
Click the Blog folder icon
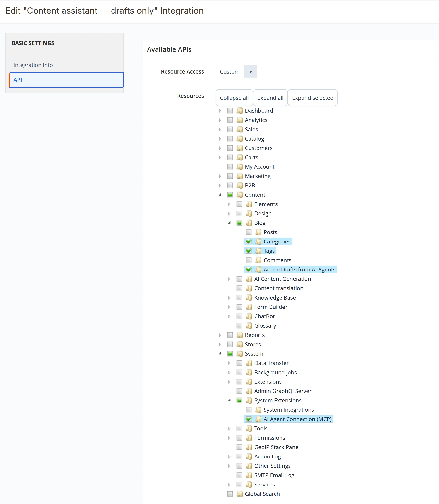pos(249,223)
